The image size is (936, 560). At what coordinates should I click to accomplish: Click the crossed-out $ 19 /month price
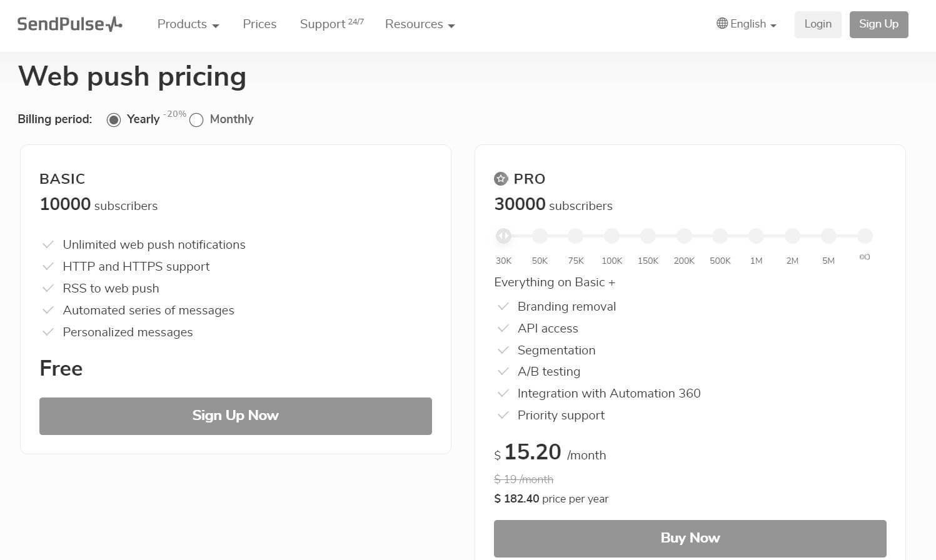click(x=523, y=479)
